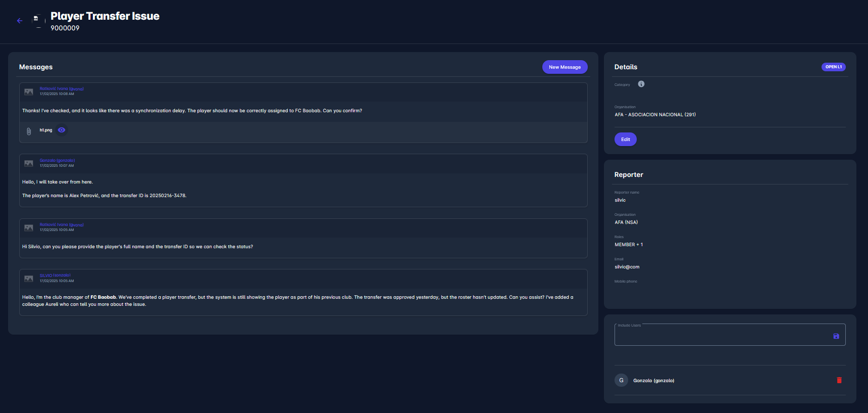Save included users with the disk icon
The width and height of the screenshot is (868, 413).
click(836, 336)
